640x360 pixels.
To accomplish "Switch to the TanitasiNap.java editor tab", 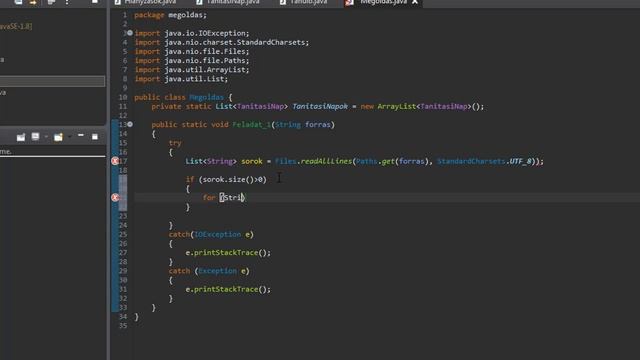I will coord(227,2).
